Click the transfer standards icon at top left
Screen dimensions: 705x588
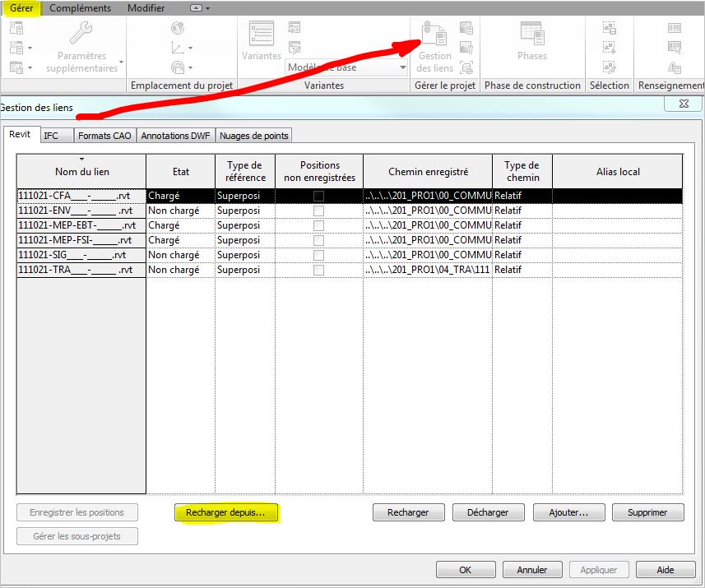[x=17, y=27]
